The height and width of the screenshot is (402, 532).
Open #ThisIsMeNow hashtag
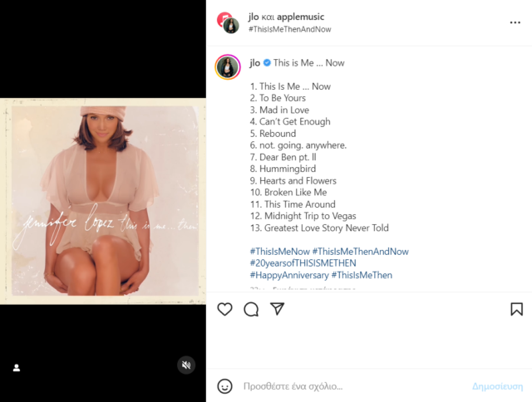point(280,252)
